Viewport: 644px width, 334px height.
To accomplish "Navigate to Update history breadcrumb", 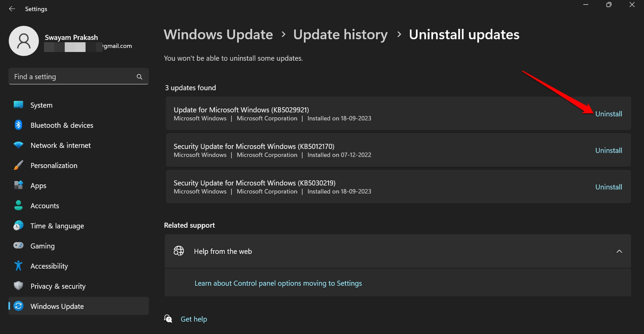I will 340,35.
